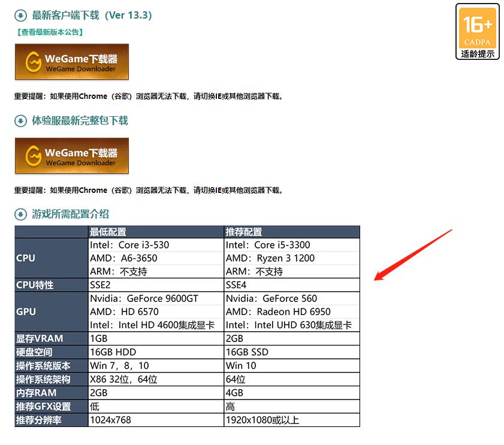Image resolution: width=504 pixels, height=445 pixels.
Task: Open the 16+ CADPA 适龄提示 badge
Action: pyautogui.click(x=477, y=32)
